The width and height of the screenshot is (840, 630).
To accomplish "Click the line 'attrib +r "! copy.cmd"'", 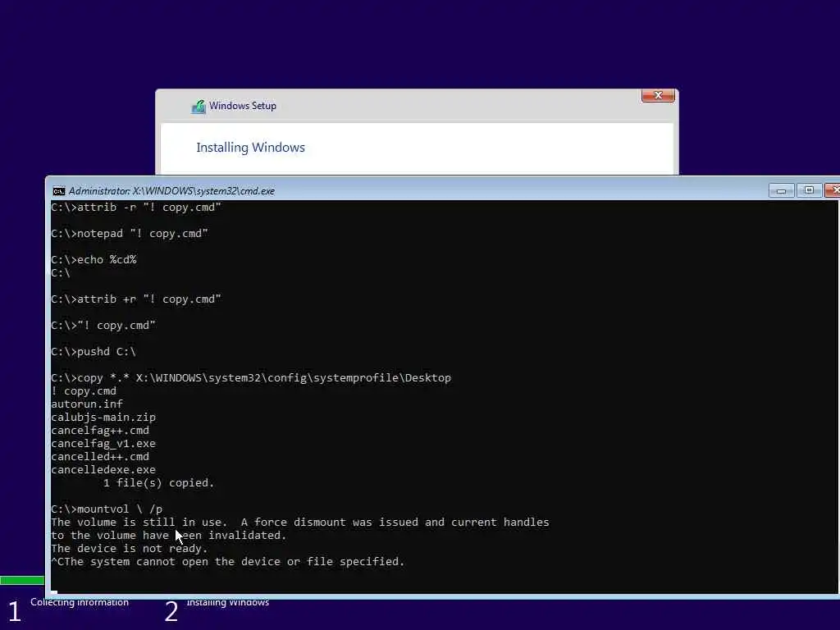I will pos(136,299).
